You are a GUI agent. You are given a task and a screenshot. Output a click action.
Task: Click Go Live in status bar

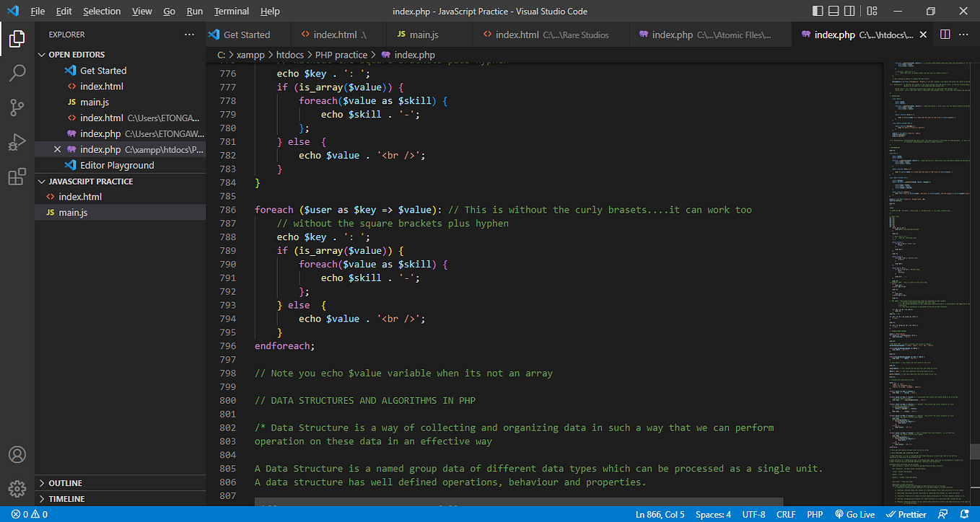point(855,515)
